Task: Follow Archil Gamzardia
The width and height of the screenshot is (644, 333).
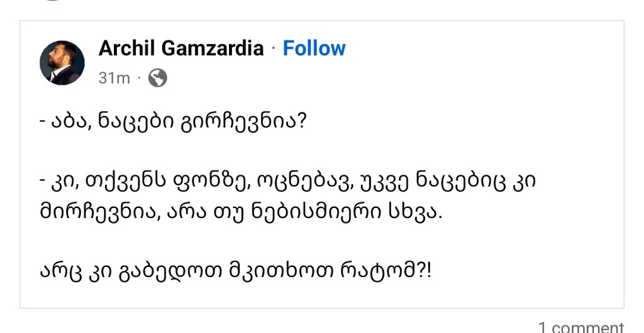Action: (x=314, y=48)
